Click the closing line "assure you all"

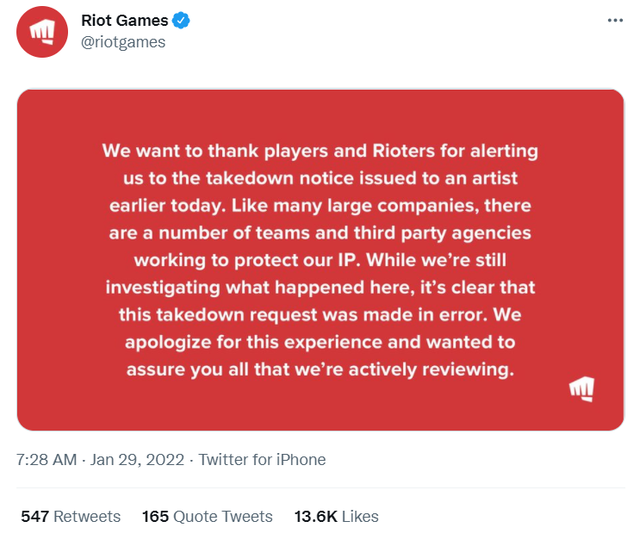[x=320, y=369]
